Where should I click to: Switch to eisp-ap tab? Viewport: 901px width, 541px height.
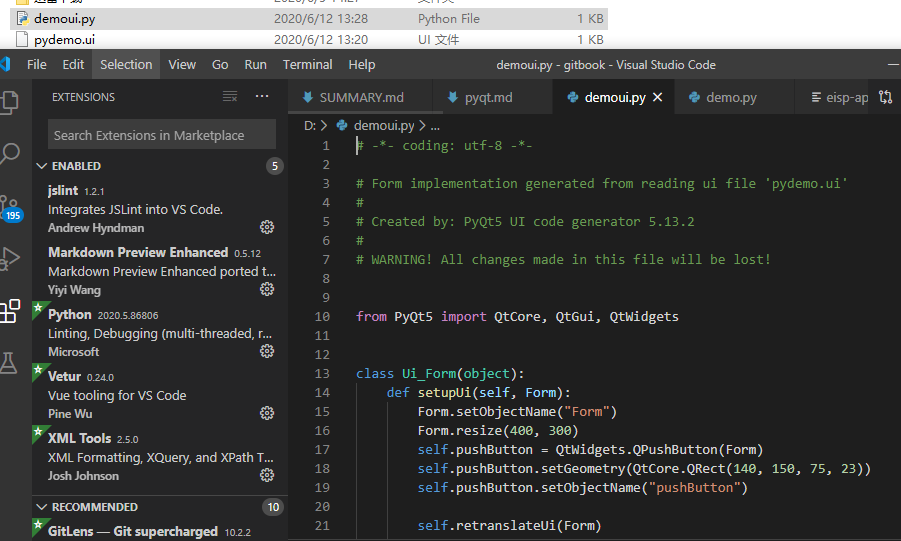[x=832, y=97]
